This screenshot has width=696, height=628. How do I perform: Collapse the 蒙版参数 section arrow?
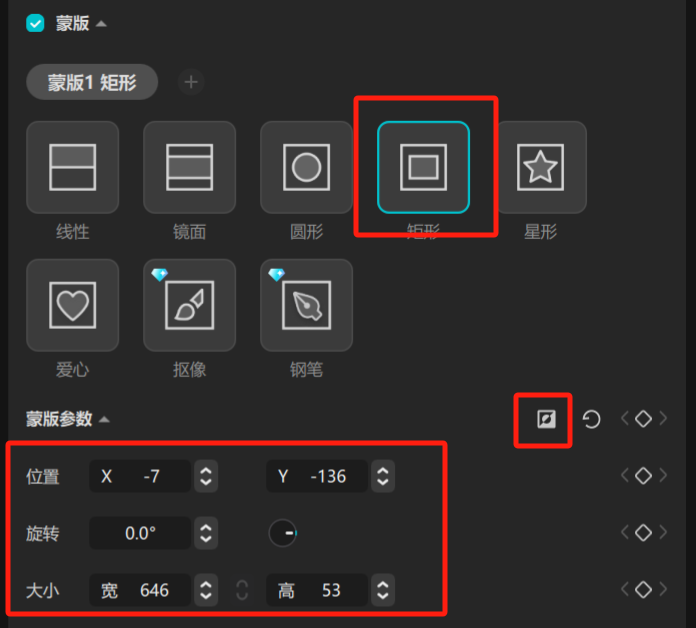(x=104, y=419)
